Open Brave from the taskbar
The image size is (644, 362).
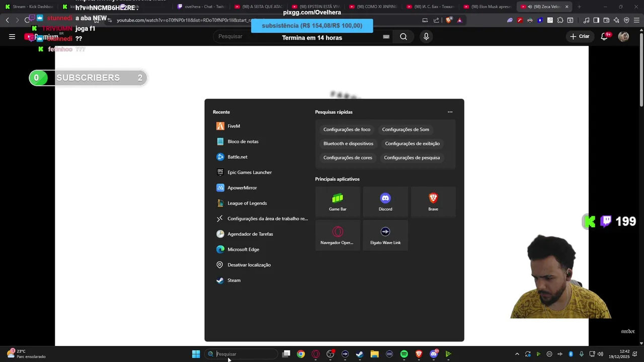pos(419,354)
